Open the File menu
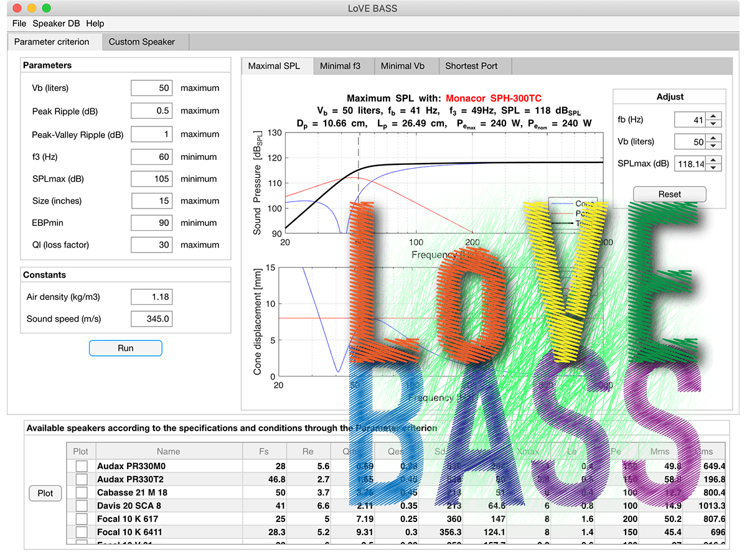The width and height of the screenshot is (747, 560). tap(19, 24)
